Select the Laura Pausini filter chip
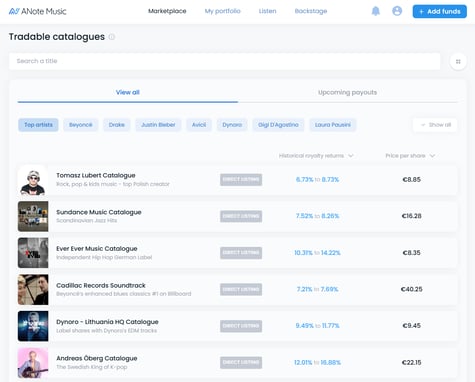The height and width of the screenshot is (382, 475). pyautogui.click(x=333, y=125)
